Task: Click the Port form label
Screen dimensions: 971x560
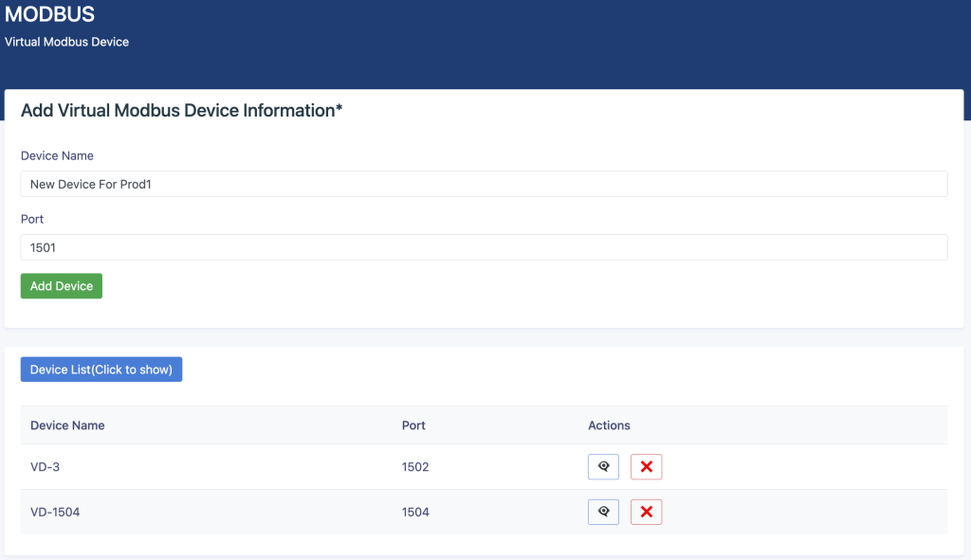Action: [x=32, y=219]
